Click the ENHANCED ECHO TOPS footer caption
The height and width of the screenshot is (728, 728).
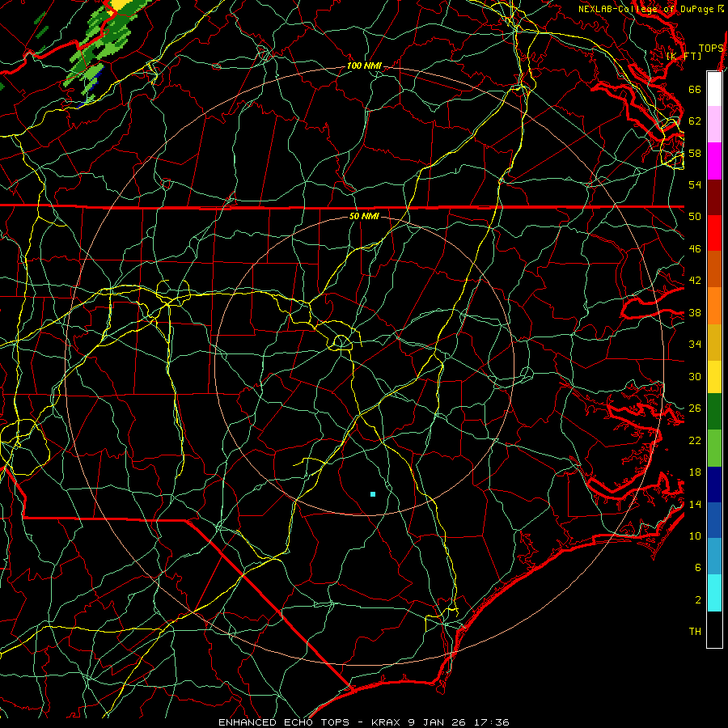(363, 722)
